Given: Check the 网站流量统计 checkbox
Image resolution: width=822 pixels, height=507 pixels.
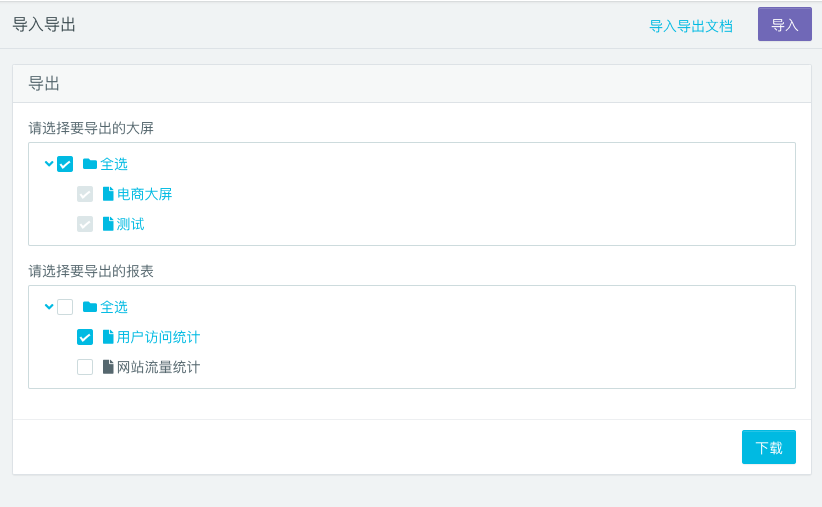Looking at the screenshot, I should tap(85, 366).
